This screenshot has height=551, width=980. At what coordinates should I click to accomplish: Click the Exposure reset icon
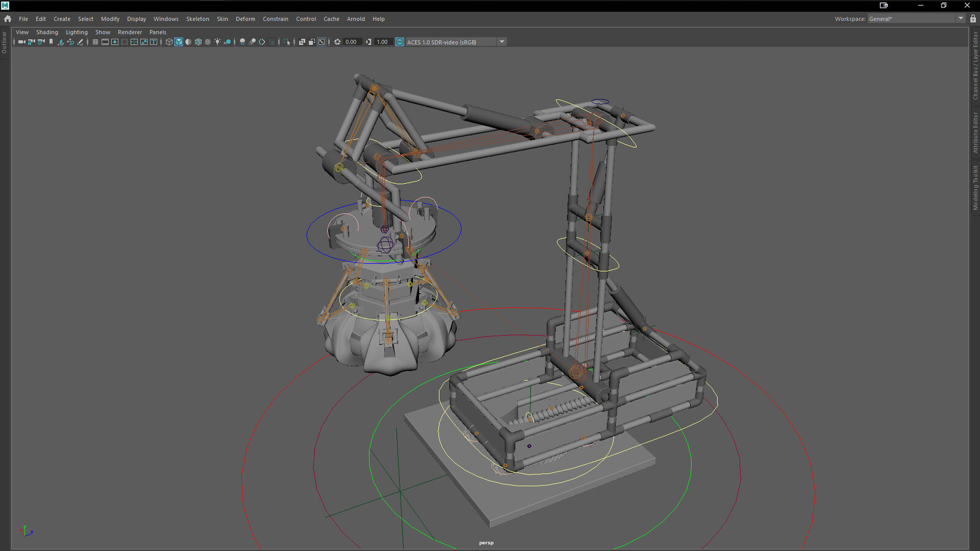click(337, 42)
